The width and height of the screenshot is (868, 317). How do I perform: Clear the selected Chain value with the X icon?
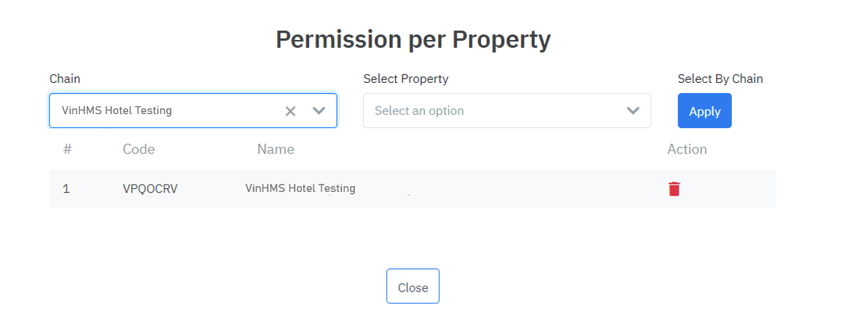290,111
